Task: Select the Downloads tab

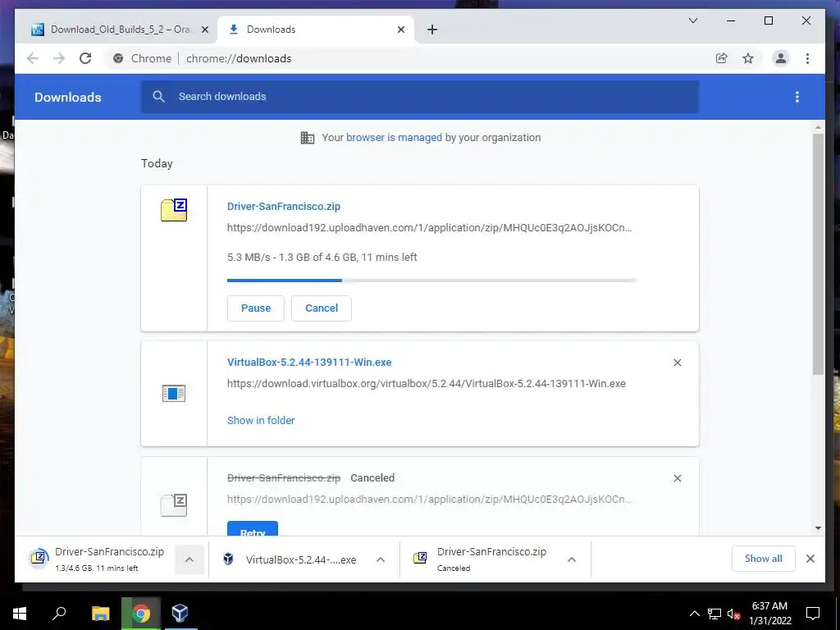Action: pyautogui.click(x=315, y=30)
